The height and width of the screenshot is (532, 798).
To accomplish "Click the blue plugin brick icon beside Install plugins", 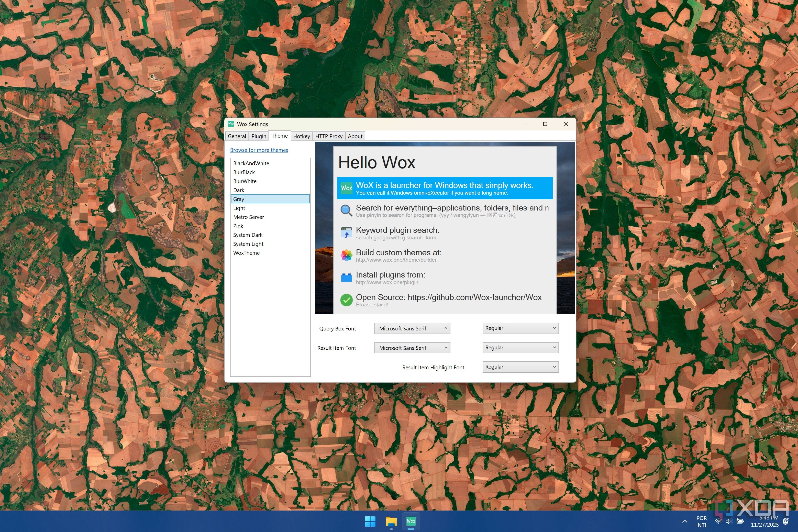I will [346, 278].
